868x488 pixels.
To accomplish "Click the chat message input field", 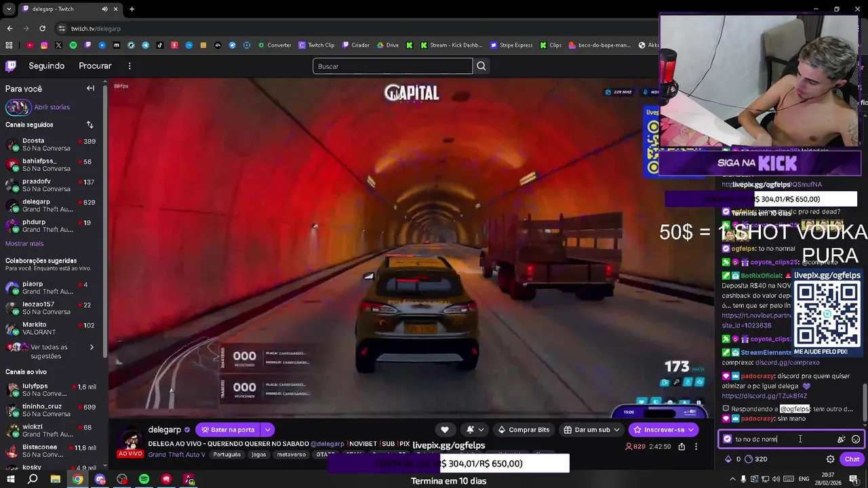I will tap(780, 439).
